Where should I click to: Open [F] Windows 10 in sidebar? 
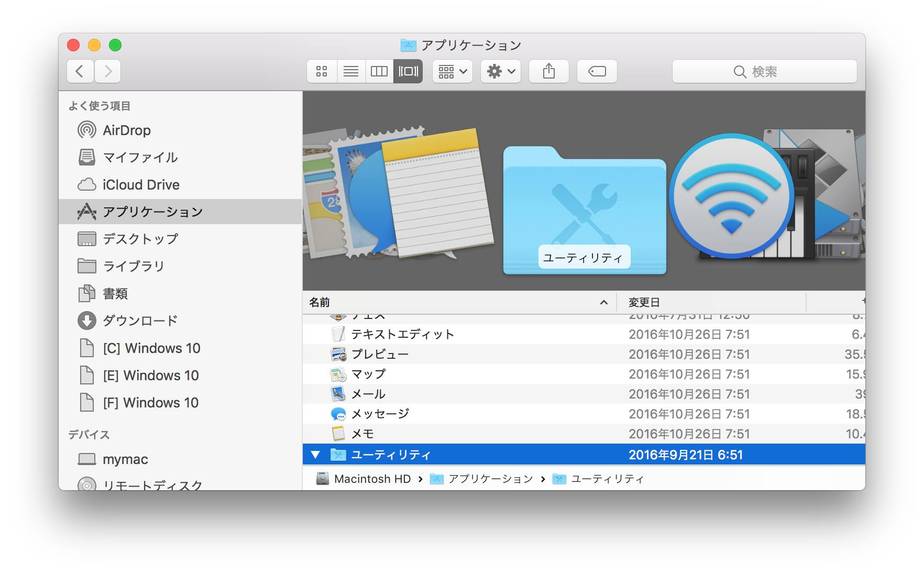[x=180, y=402]
